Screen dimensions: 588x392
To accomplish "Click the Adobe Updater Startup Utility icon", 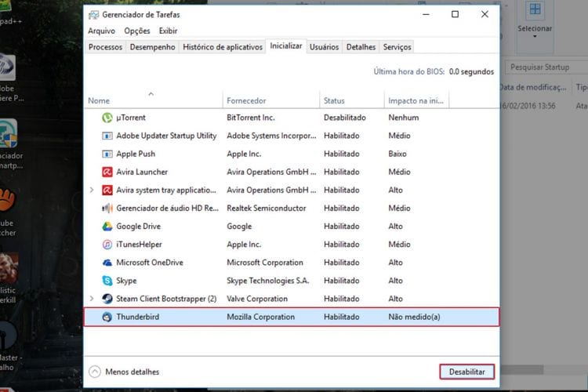I will (107, 136).
